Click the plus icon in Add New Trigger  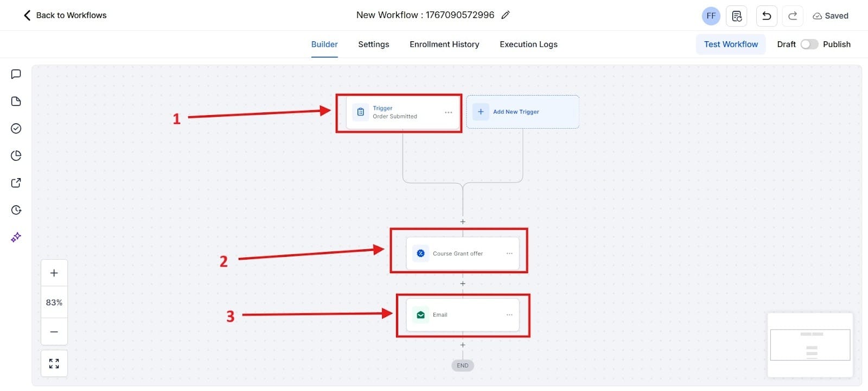click(481, 112)
